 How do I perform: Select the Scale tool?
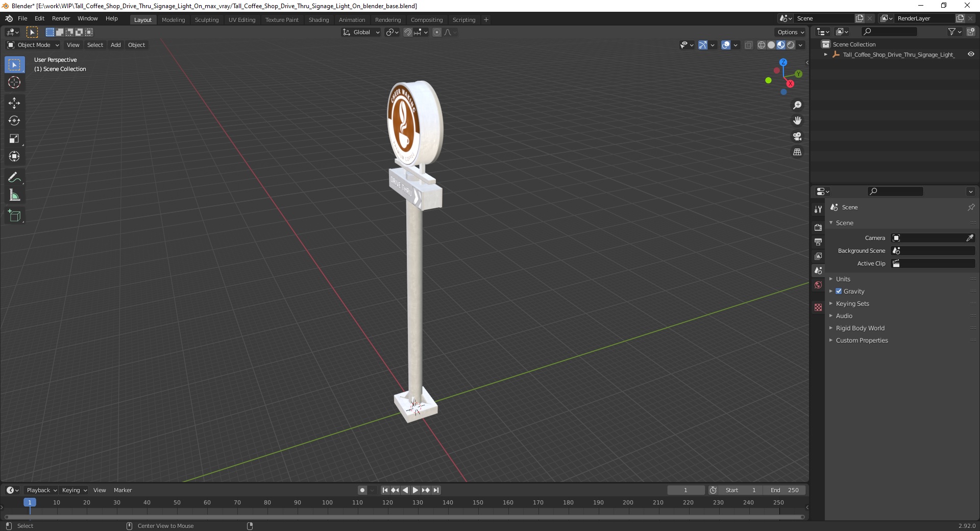point(14,138)
